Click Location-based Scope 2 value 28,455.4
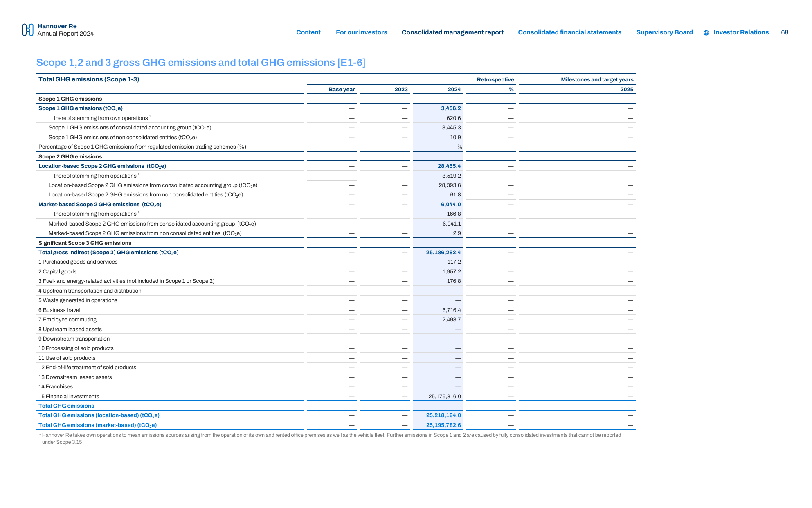The width and height of the screenshot is (812, 508). click(x=449, y=166)
